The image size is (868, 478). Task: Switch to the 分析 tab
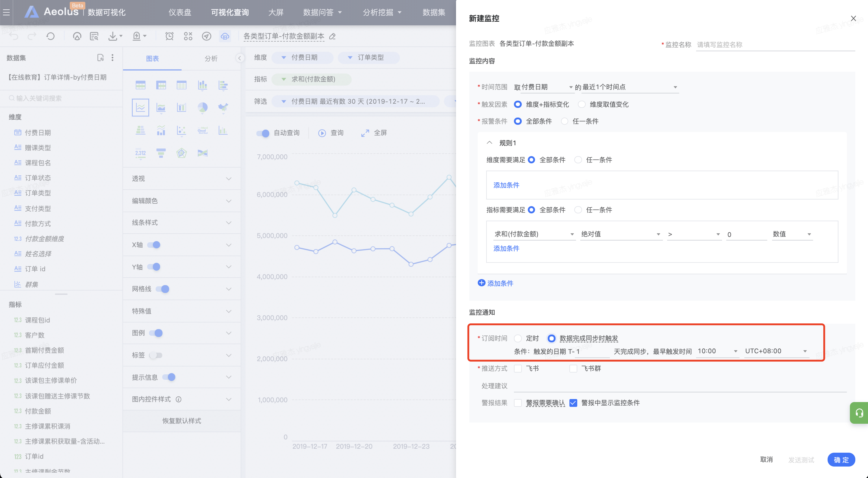pyautogui.click(x=211, y=58)
